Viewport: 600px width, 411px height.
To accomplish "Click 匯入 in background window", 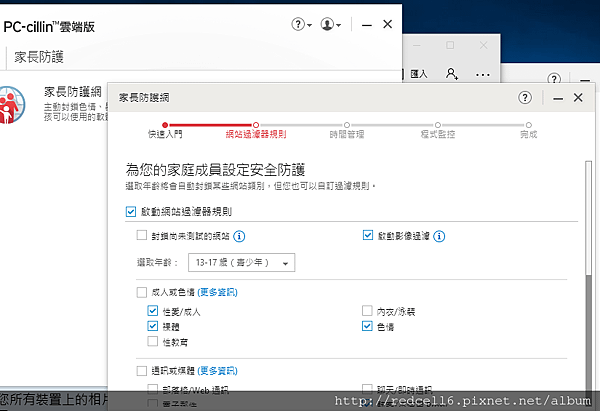I will [x=419, y=74].
